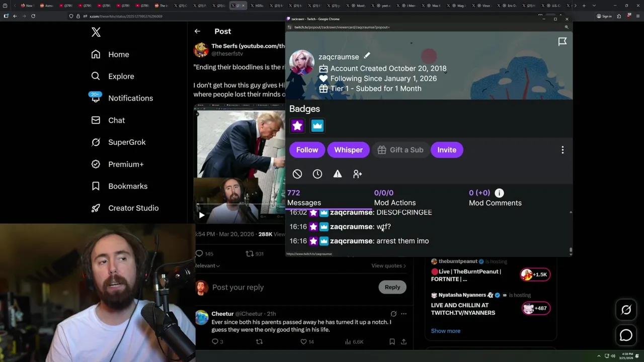Click the flag report icon on viewer card
This screenshot has height=362, width=644.
(562, 42)
